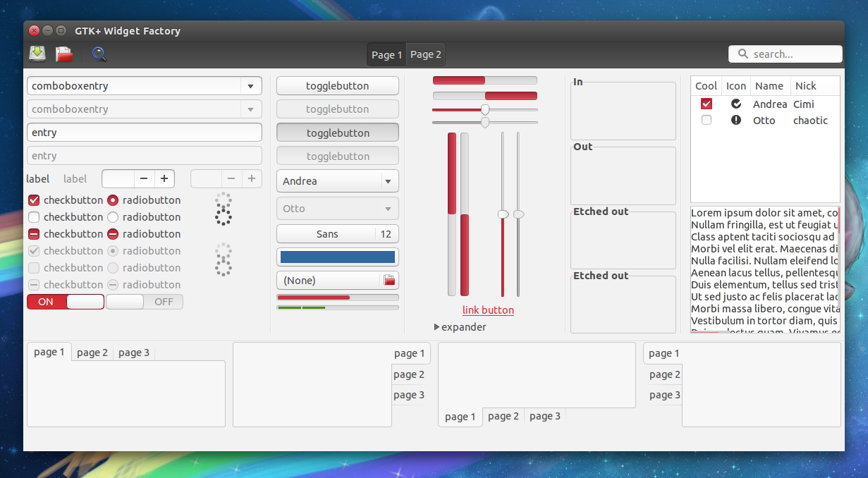This screenshot has width=868, height=478.
Task: Click the icon next to Andrea in the list
Action: pos(736,104)
